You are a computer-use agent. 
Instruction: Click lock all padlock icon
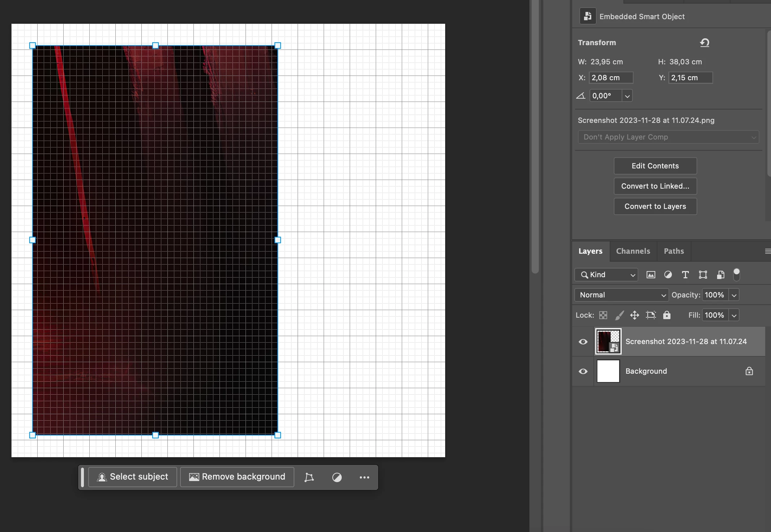tap(666, 315)
